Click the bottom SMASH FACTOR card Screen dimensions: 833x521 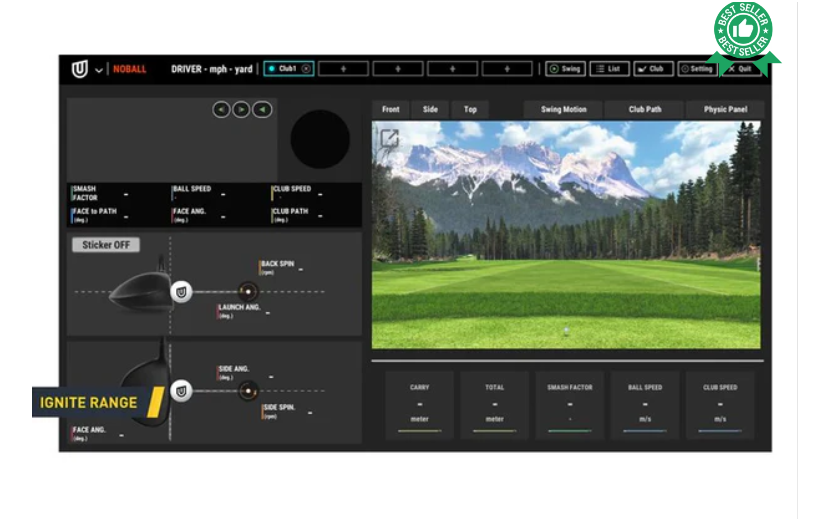point(570,405)
